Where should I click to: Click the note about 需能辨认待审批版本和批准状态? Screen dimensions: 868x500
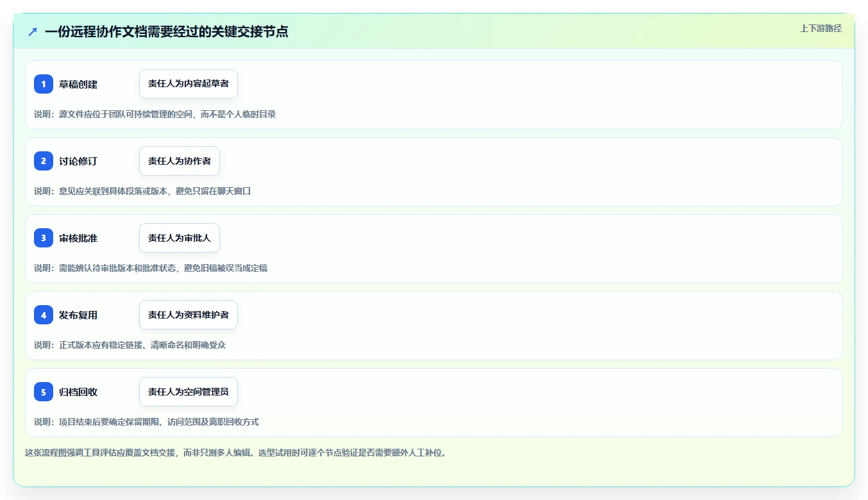pos(151,268)
